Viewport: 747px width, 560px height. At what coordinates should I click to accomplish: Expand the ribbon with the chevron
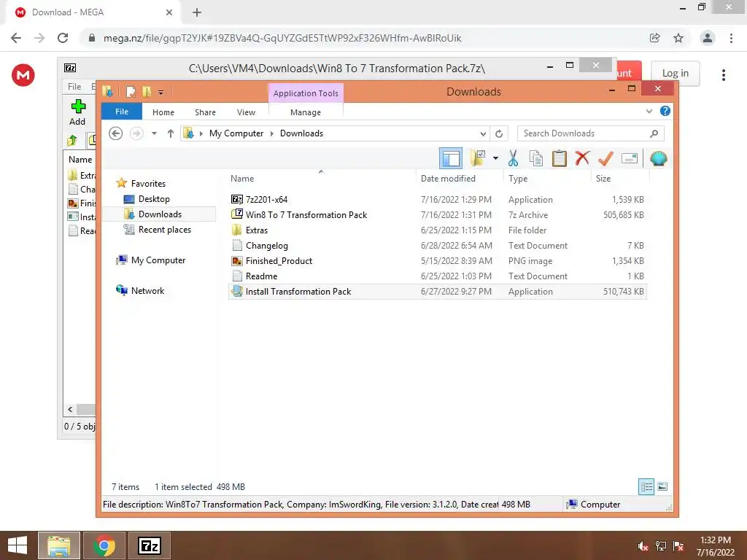tap(649, 111)
